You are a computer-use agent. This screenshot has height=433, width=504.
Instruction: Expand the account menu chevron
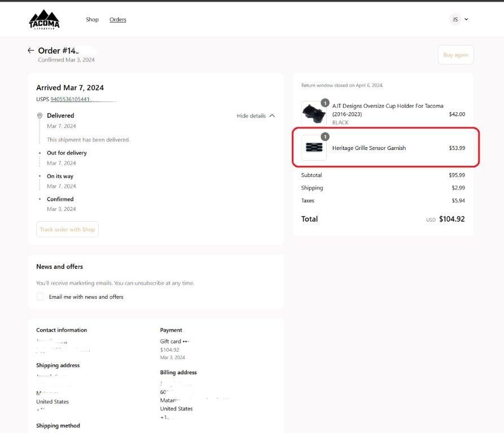[466, 19]
